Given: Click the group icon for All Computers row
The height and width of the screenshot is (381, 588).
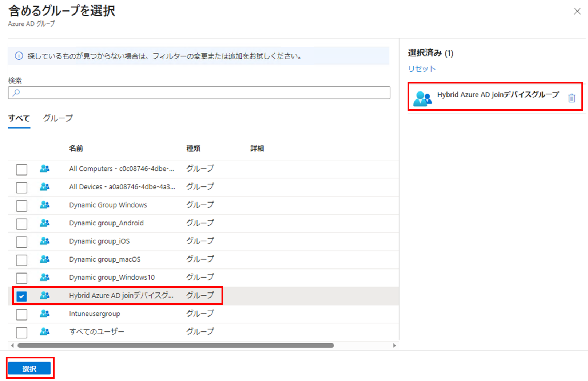Looking at the screenshot, I should click(x=45, y=169).
